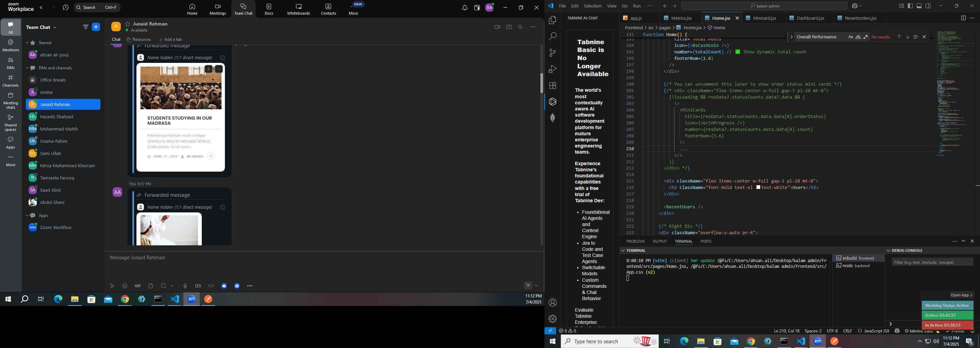Screen dimensions: 980x348
Task: Star the Junaid Rehman chat
Action: coord(128,23)
